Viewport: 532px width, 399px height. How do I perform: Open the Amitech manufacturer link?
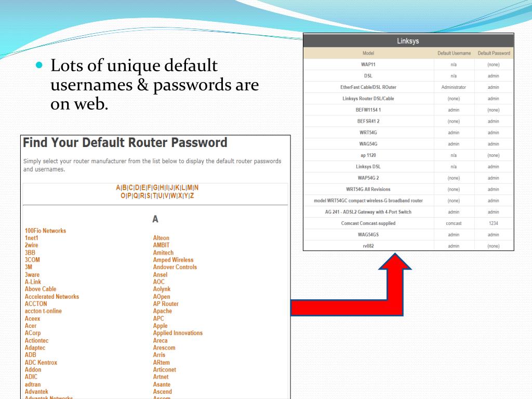pyautogui.click(x=163, y=253)
